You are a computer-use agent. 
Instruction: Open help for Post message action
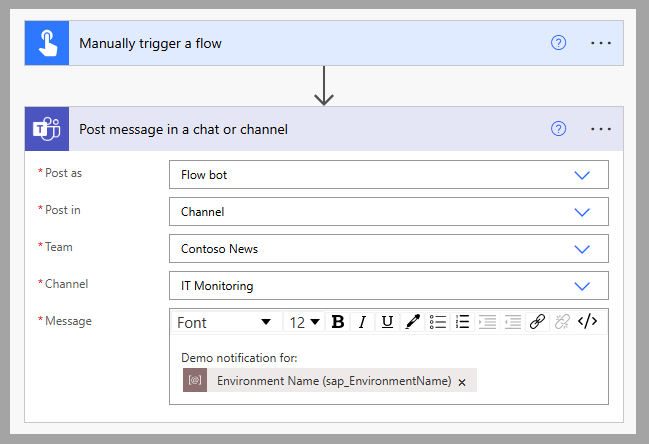(559, 129)
